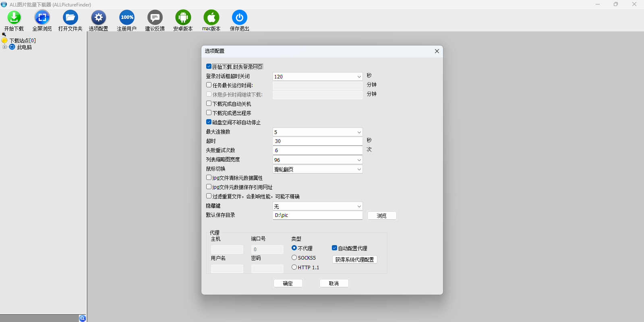Toggle 自动配置代理 checkbox
Screen dimensions: 644x322
click(334, 248)
